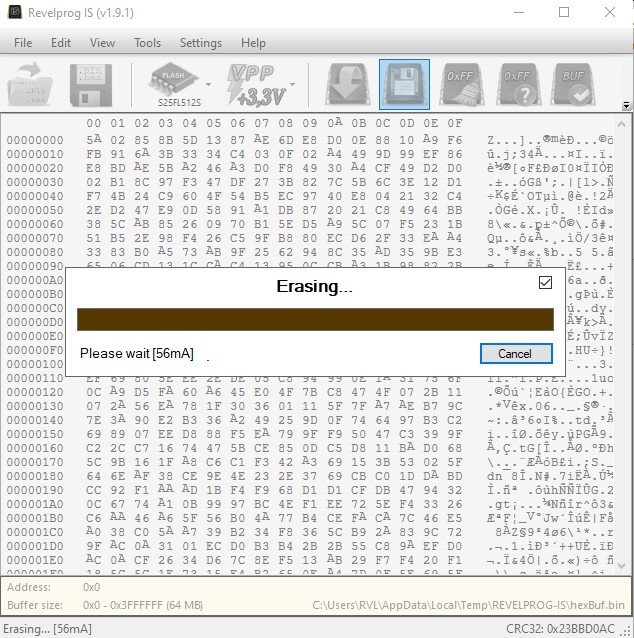Screen dimensions: 634x638
Task: Toggle the checkbox in the Erasing dialog
Action: 545,283
